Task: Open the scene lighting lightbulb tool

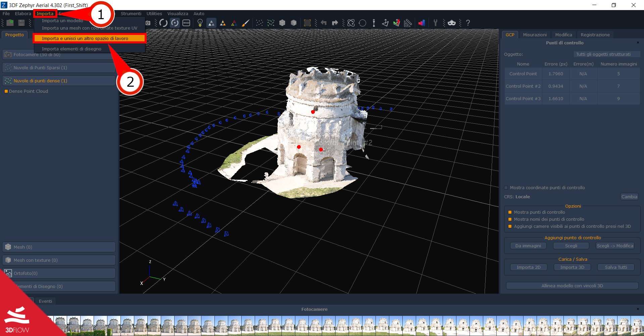Action: point(200,23)
